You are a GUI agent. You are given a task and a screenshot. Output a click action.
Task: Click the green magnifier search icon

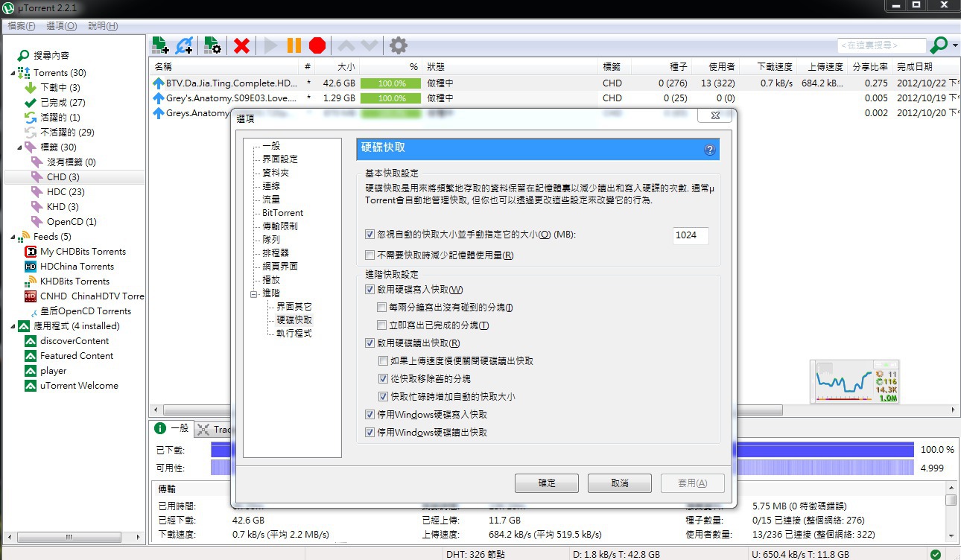(x=939, y=45)
